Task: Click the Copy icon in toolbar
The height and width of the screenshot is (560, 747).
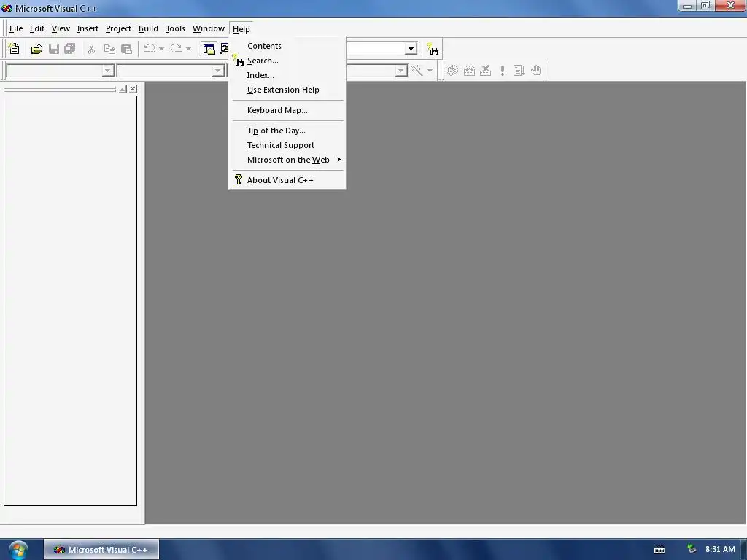Action: click(x=109, y=49)
